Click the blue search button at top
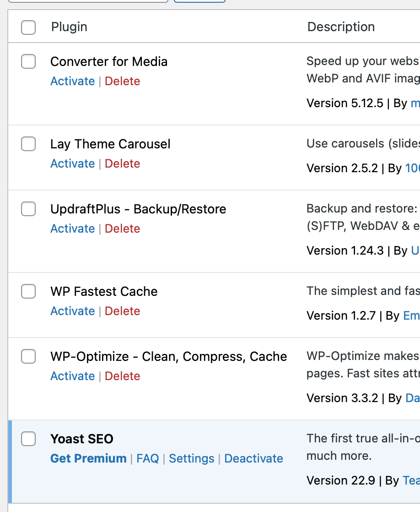Screen dimensions: 420x512 pyautogui.click(x=199, y=1)
